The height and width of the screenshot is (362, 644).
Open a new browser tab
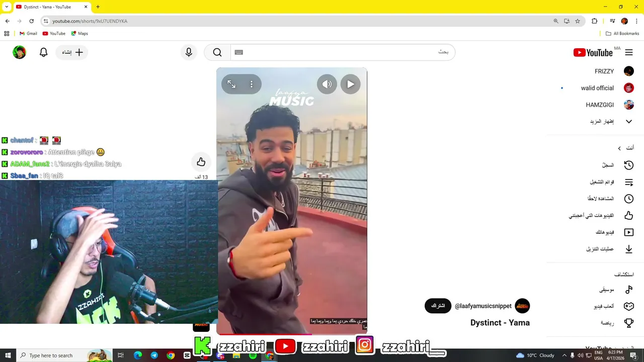point(98,7)
